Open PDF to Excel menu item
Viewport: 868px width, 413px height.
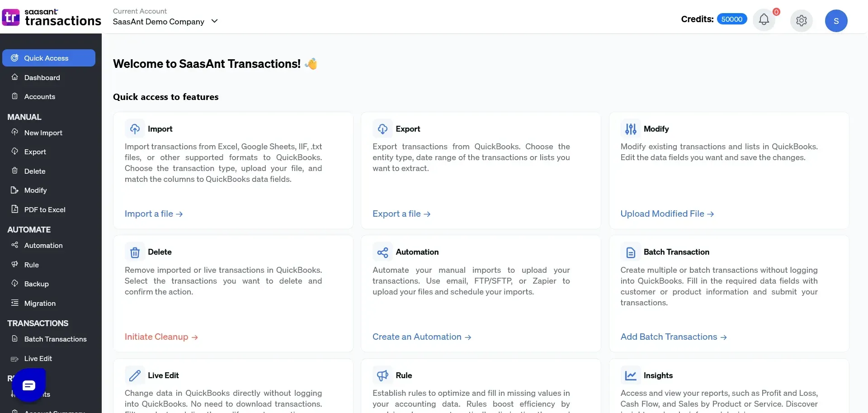[45, 209]
